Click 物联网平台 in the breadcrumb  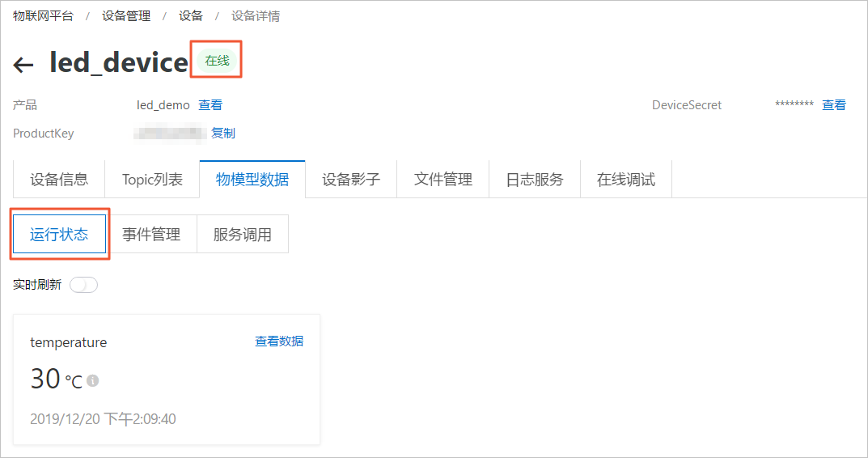click(x=43, y=16)
